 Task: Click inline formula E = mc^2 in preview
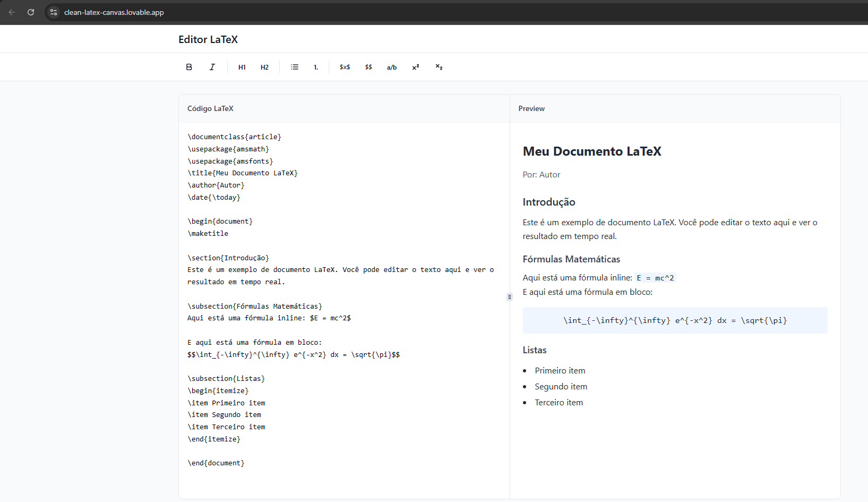click(655, 278)
